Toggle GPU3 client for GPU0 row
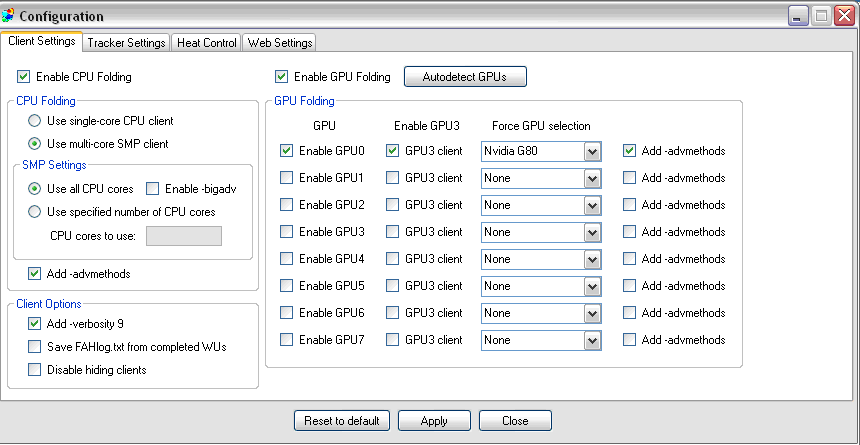Screen dimensions: 860x445 392,151
